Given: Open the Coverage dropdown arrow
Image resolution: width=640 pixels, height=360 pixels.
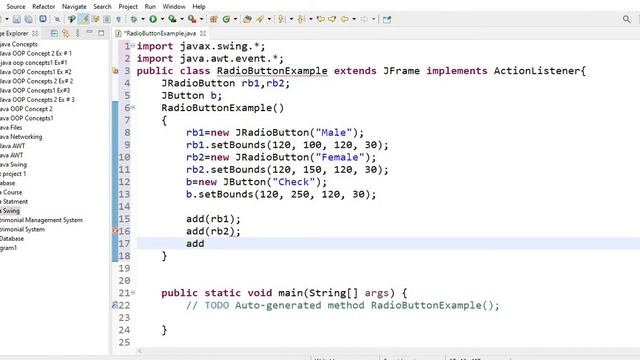Looking at the screenshot, I should (182, 19).
